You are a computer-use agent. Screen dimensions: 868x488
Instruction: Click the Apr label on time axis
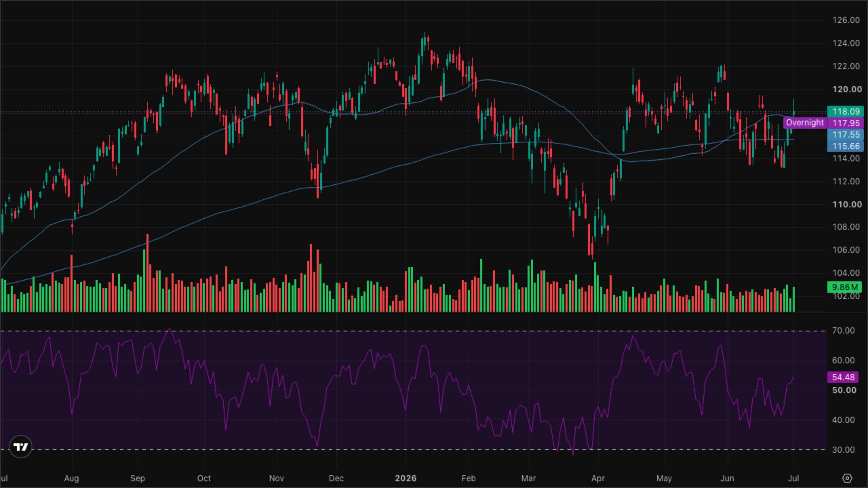(598, 478)
